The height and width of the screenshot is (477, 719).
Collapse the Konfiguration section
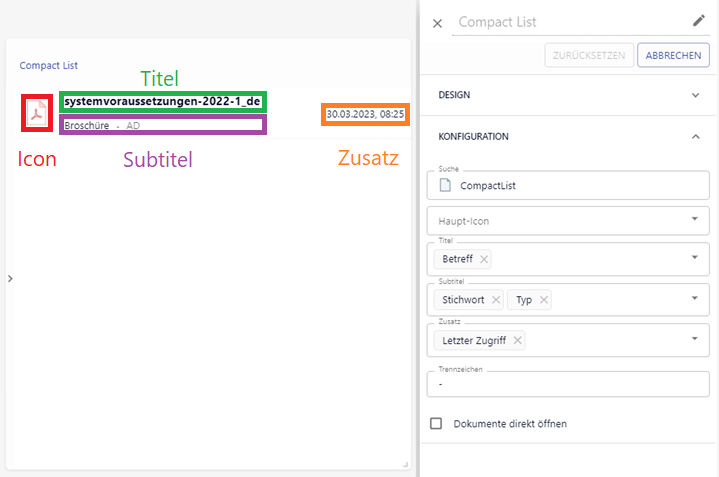point(696,136)
